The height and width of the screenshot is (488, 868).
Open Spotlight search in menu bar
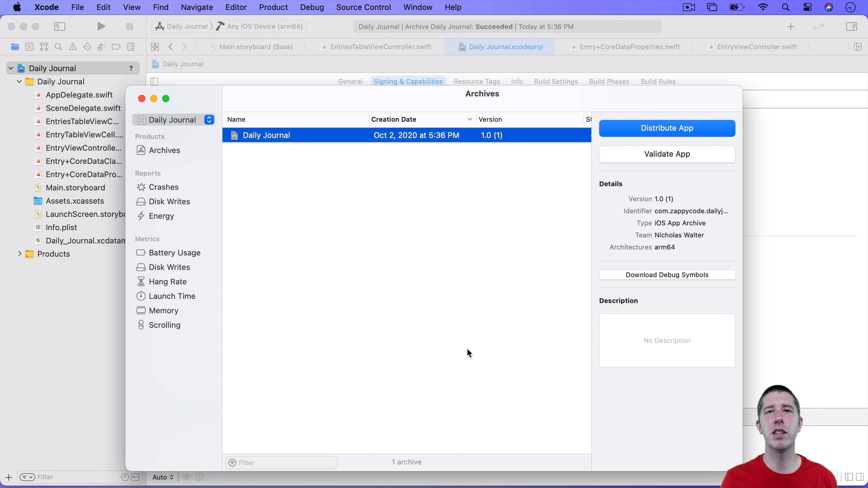(x=786, y=7)
